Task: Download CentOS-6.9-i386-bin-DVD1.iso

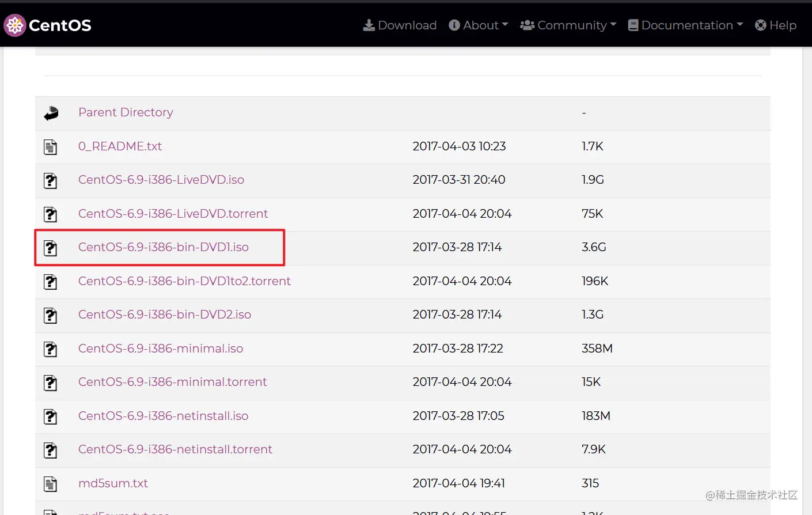Action: [164, 247]
